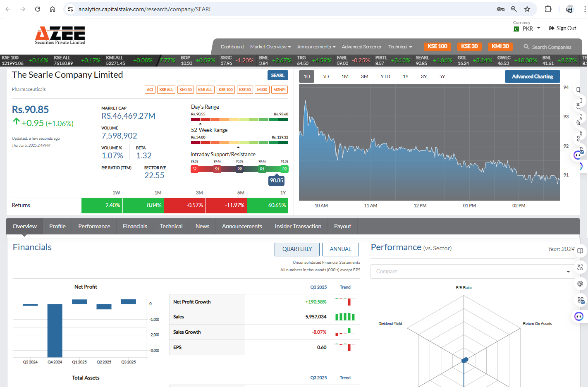Screen dimensions: 588x387
Task: Go to Dashboard
Action: tap(232, 47)
